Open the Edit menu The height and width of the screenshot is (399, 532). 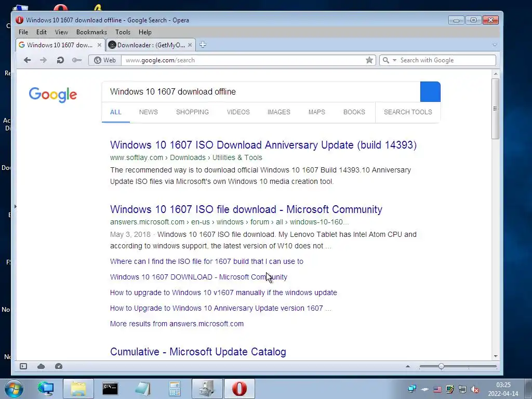(42, 32)
